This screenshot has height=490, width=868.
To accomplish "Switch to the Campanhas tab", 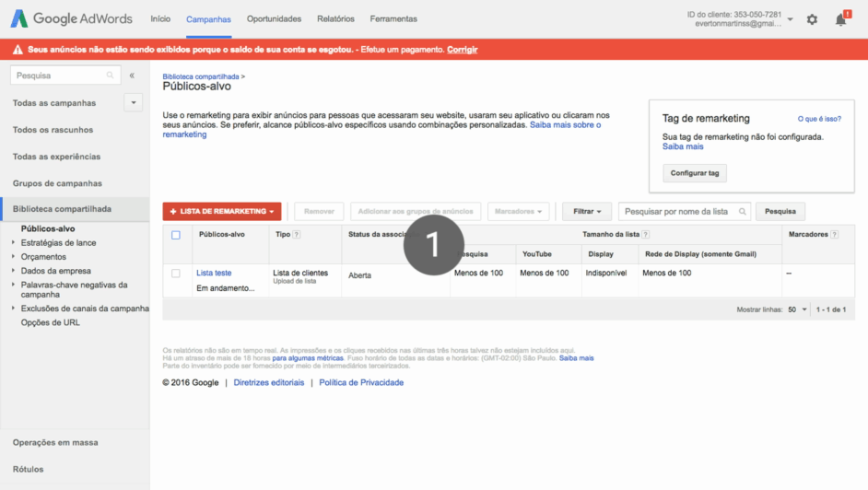I will [x=208, y=19].
